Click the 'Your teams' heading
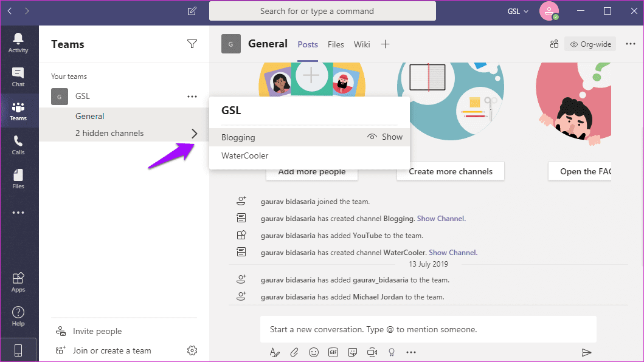 (x=69, y=77)
